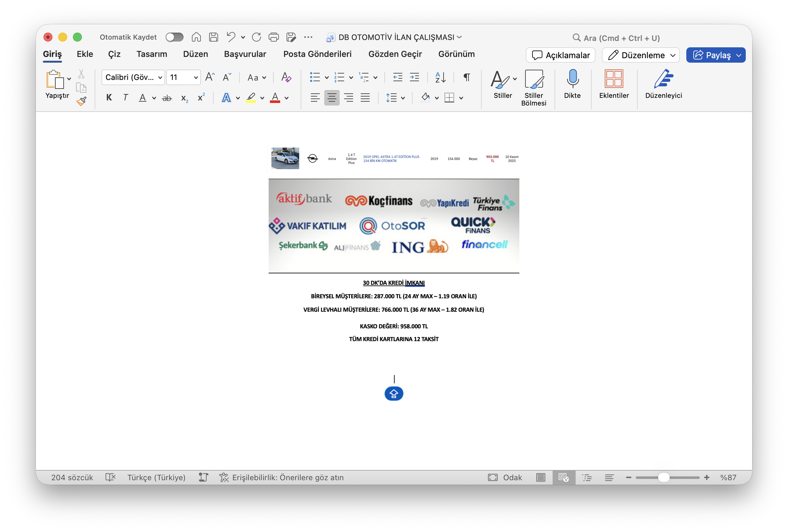Increase paragraph indent
Screen dimensions: 788x532
(x=414, y=77)
